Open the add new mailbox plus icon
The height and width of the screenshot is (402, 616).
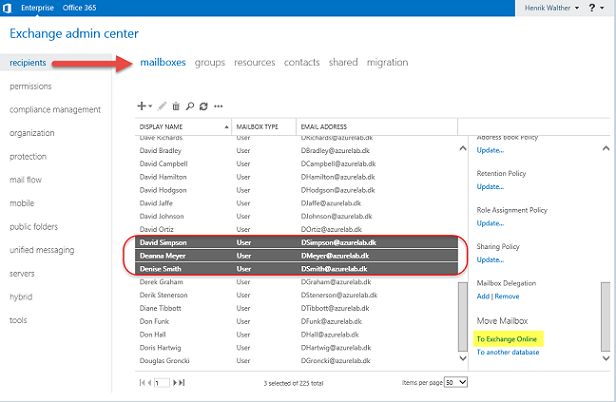pyautogui.click(x=141, y=106)
